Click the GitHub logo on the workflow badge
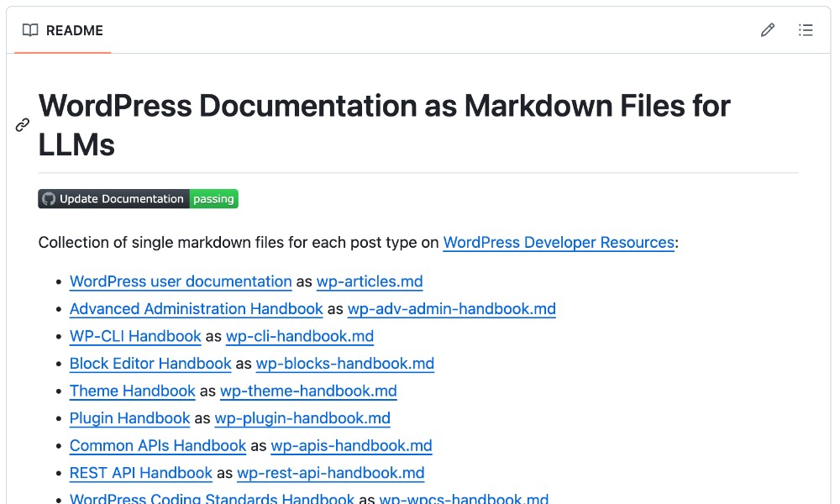The width and height of the screenshot is (840, 504). coord(49,198)
